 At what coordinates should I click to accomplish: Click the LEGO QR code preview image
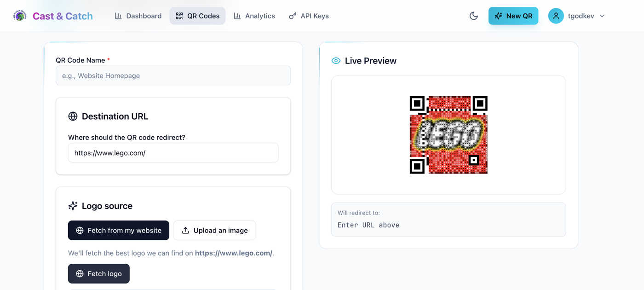(x=448, y=135)
